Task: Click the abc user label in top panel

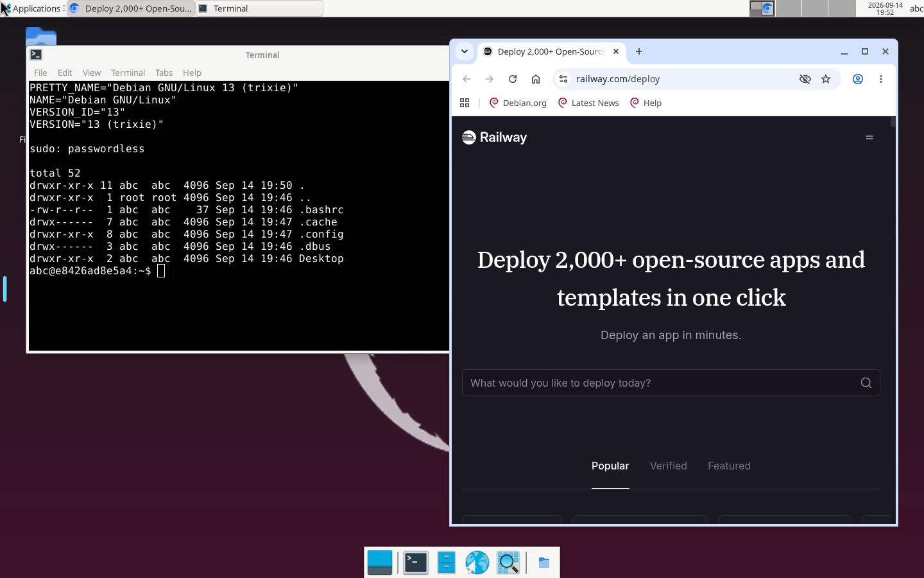Action: [916, 8]
